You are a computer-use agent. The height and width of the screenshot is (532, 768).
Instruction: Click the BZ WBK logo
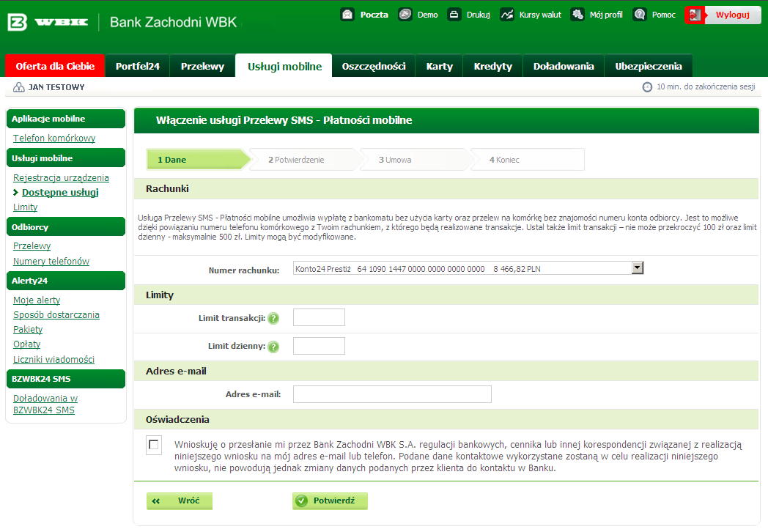[x=48, y=22]
